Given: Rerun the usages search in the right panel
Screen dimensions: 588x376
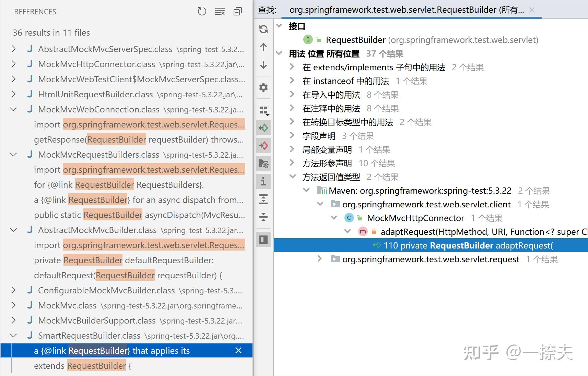Looking at the screenshot, I should 263,29.
